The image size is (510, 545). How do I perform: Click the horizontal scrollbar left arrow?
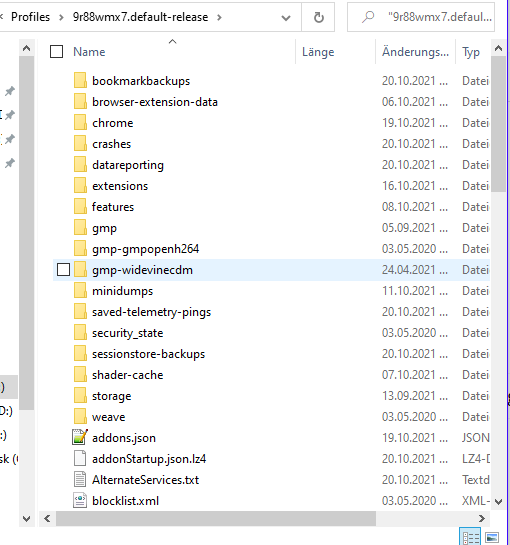click(x=47, y=519)
